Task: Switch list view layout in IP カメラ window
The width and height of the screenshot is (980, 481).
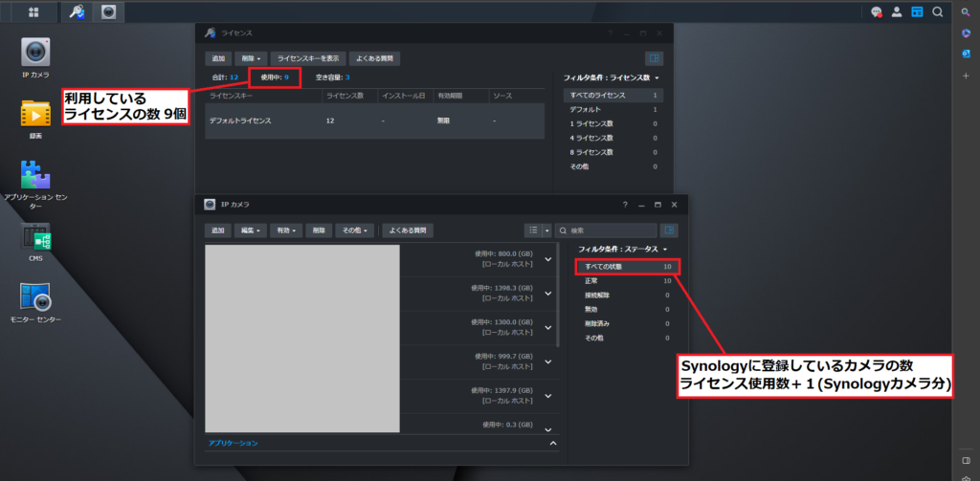Action: point(533,230)
